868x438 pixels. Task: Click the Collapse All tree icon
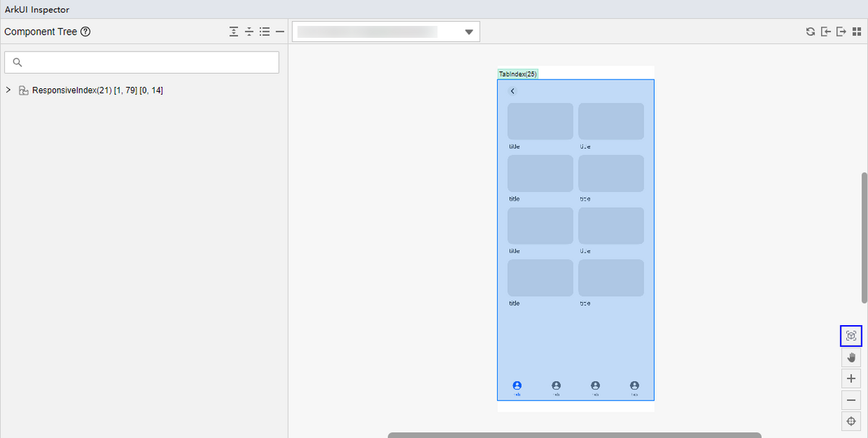(x=249, y=32)
